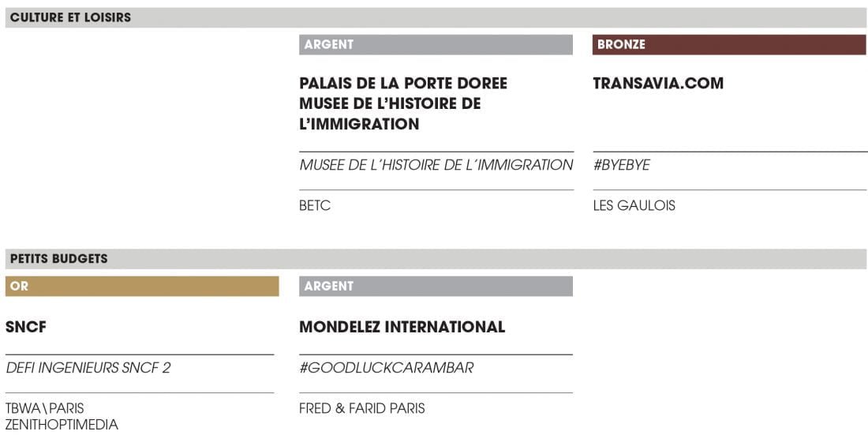Open the MONDELEZ INTERNATIONAL heading
868x435 pixels.
click(402, 327)
